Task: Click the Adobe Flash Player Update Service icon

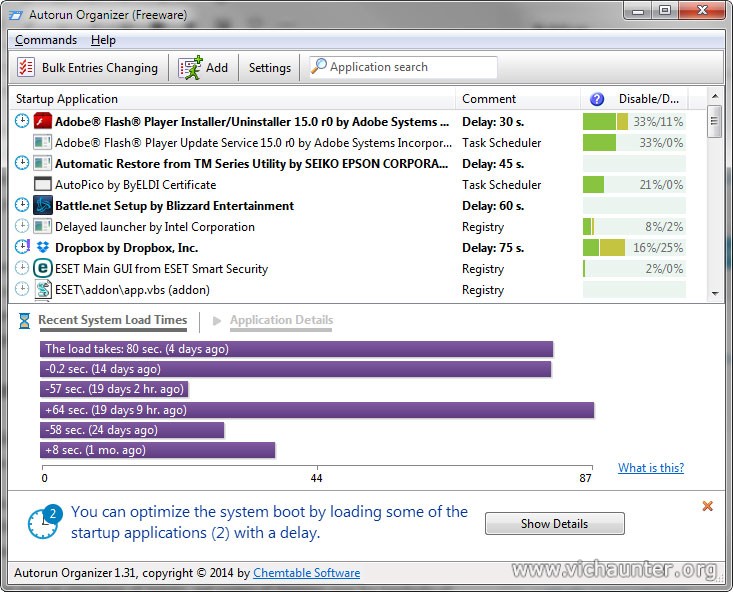Action: coord(43,142)
